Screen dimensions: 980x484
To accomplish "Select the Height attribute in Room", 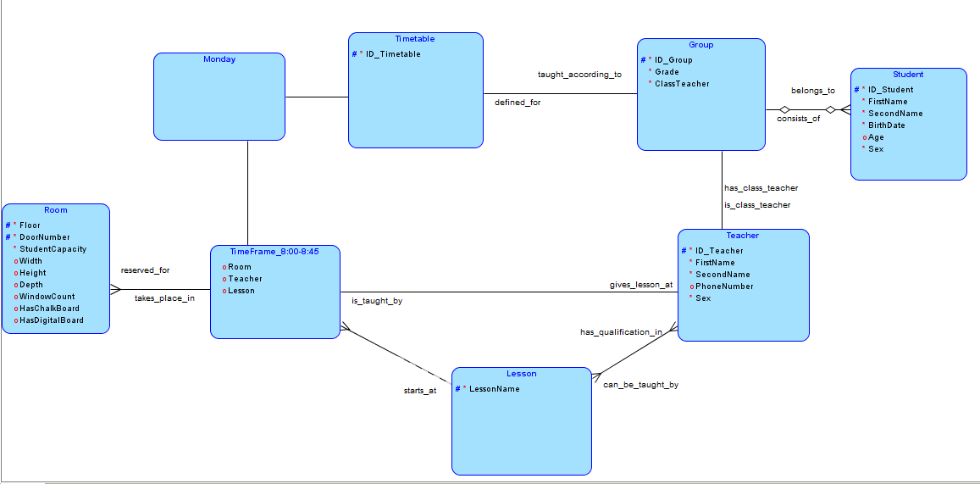I will point(32,273).
